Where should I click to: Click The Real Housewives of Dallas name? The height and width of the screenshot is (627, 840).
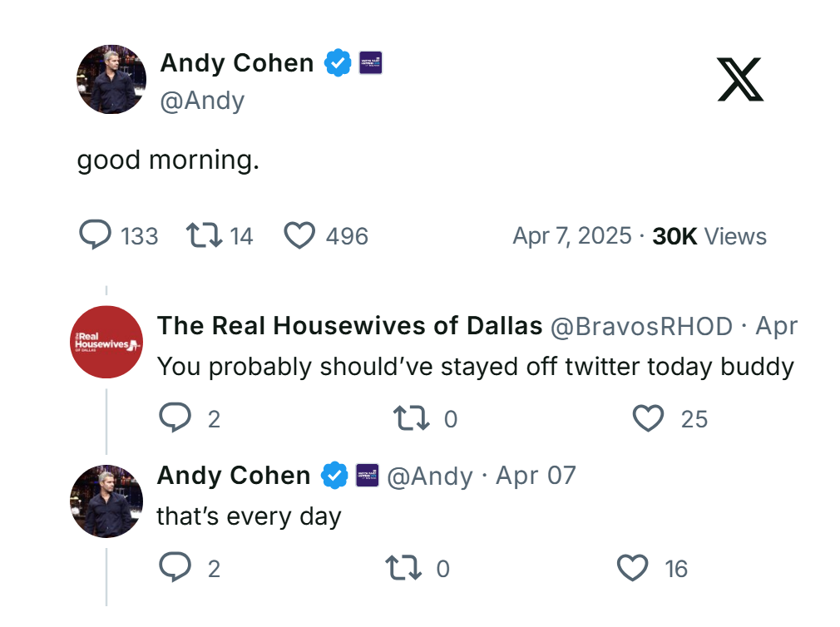pos(349,326)
